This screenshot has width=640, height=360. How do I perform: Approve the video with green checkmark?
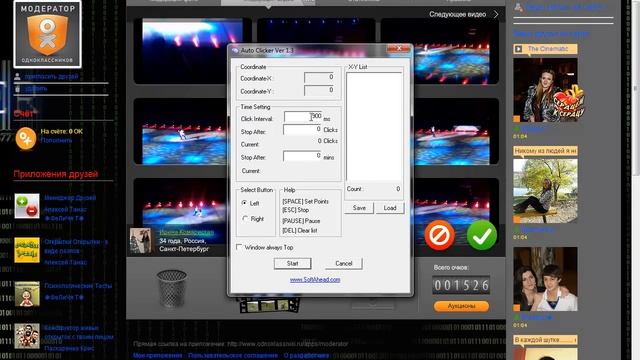click(482, 235)
